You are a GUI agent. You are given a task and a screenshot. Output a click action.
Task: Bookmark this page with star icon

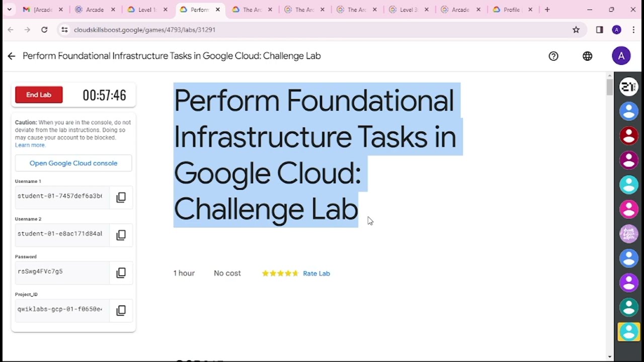click(576, 30)
